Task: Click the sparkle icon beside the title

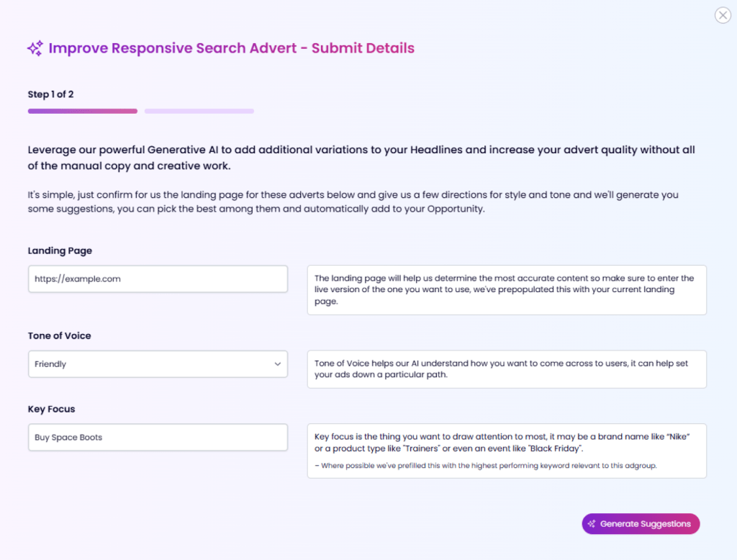Action: click(35, 48)
